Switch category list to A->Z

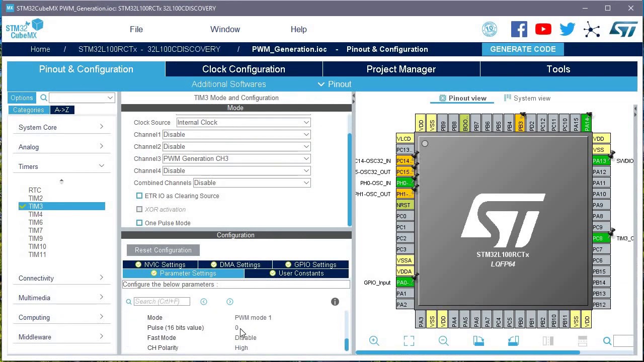coord(62,110)
